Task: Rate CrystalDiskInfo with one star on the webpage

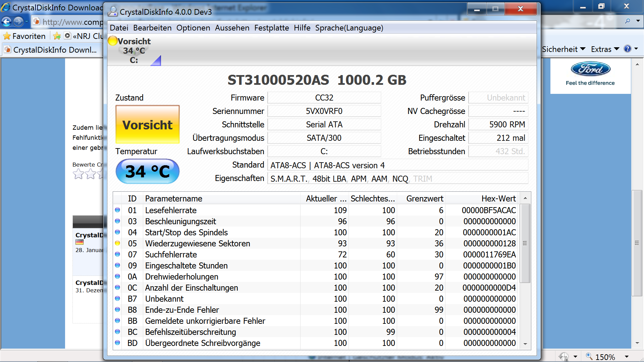Action: [78, 174]
